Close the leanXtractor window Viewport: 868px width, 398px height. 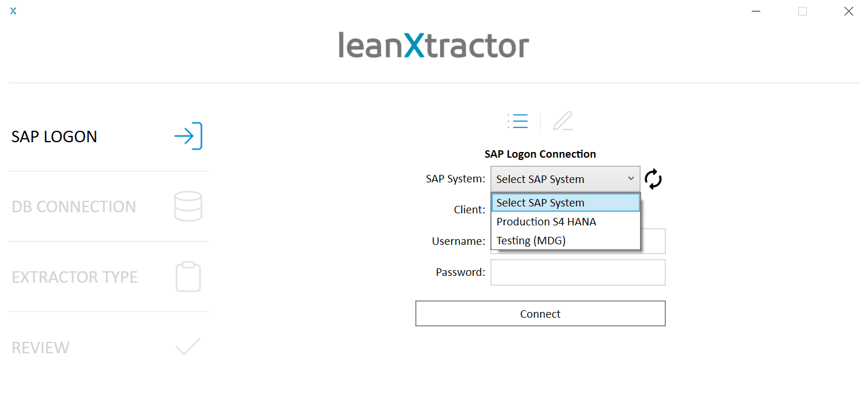coord(849,11)
